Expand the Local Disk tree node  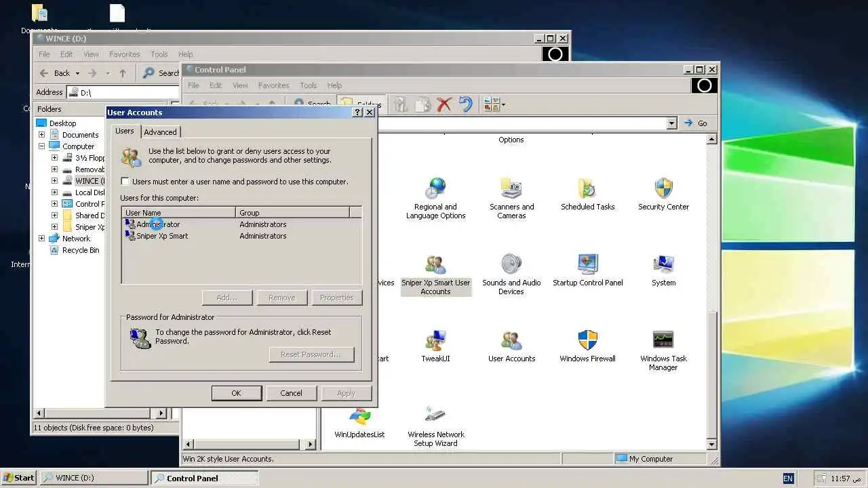click(x=54, y=192)
